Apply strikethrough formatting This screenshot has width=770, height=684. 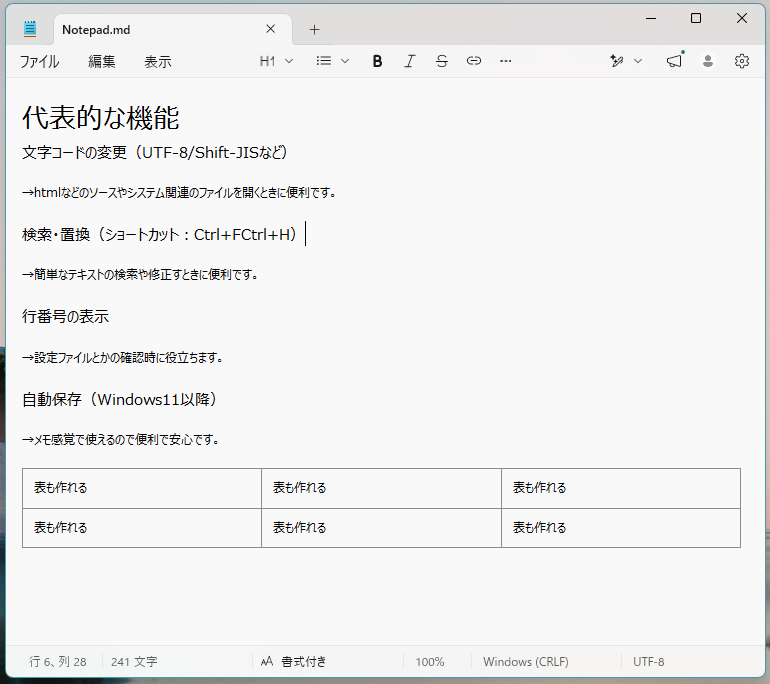coord(441,61)
